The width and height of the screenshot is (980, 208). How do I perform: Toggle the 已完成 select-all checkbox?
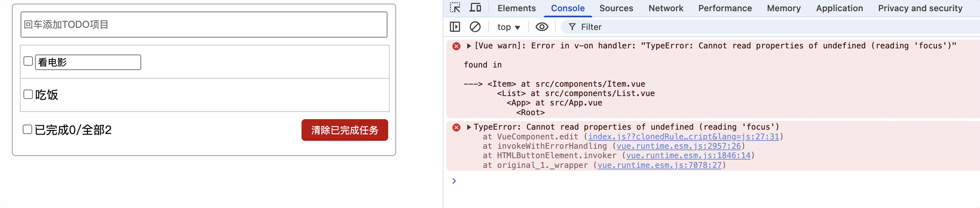click(x=27, y=130)
